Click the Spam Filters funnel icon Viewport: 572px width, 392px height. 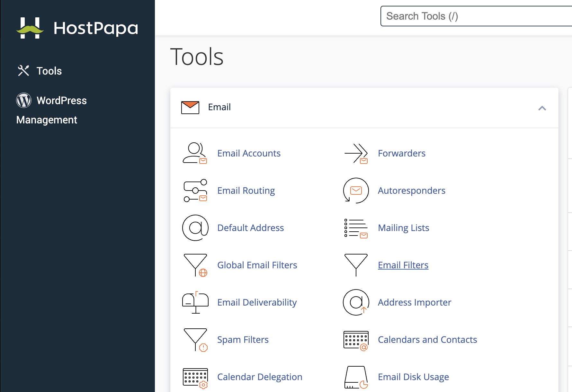[195, 340]
